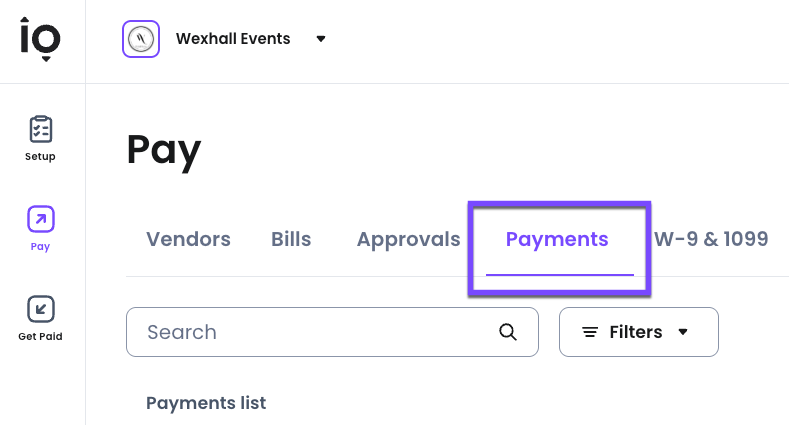
Task: Expand the Wexhall Events company switcher arrow
Action: [x=321, y=40]
